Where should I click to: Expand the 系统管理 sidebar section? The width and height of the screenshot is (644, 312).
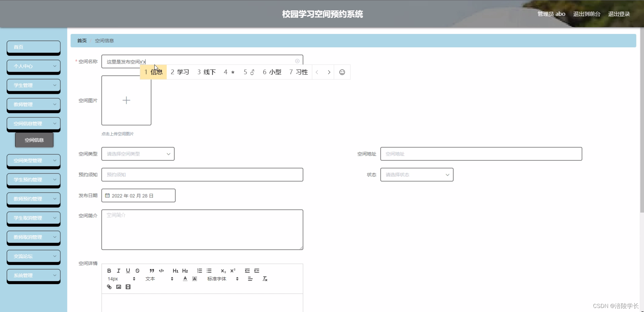[x=33, y=275]
